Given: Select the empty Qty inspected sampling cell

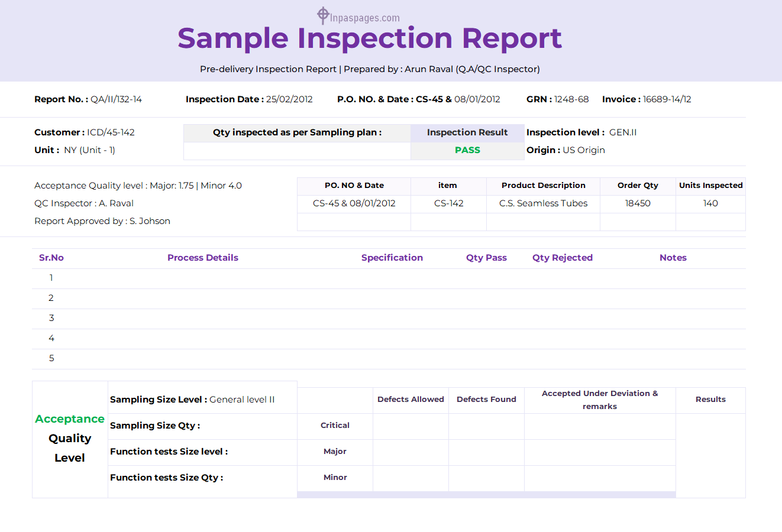Looking at the screenshot, I should coord(296,151).
